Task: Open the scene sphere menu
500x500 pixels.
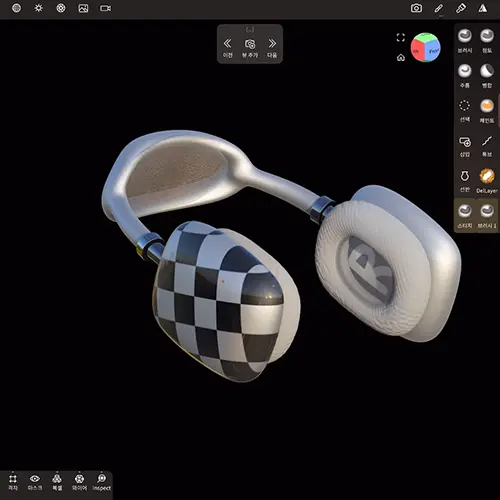Action: coord(16,8)
